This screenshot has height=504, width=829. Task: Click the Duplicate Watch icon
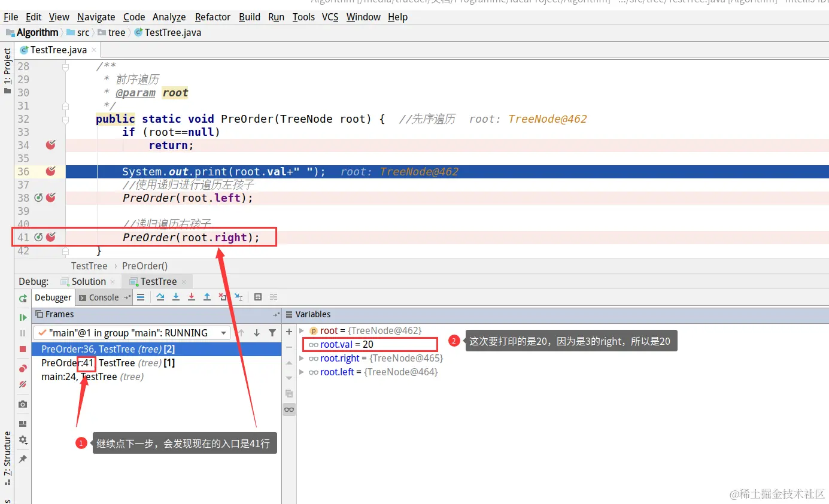289,394
